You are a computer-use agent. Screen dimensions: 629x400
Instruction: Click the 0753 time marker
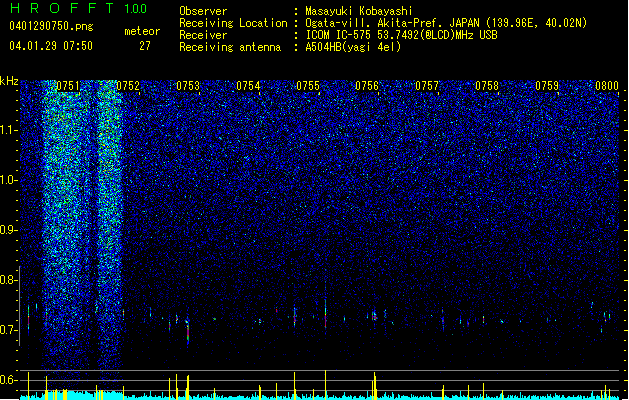188,86
